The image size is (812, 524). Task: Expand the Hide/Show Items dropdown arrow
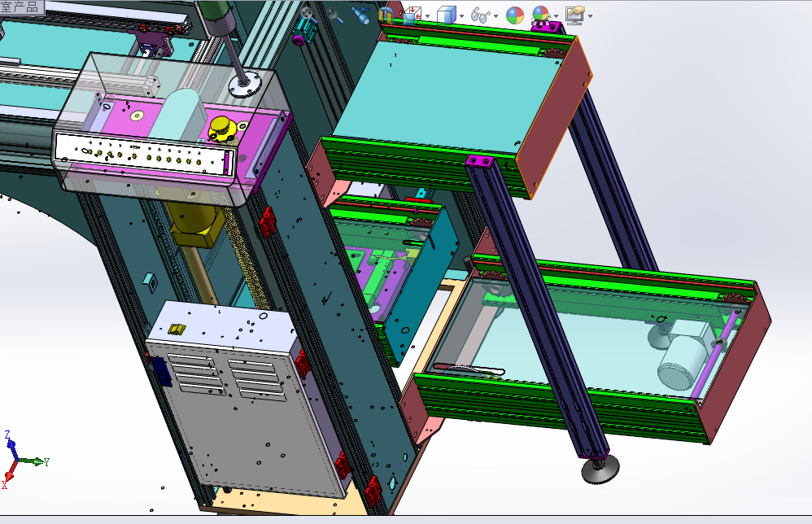(x=496, y=16)
